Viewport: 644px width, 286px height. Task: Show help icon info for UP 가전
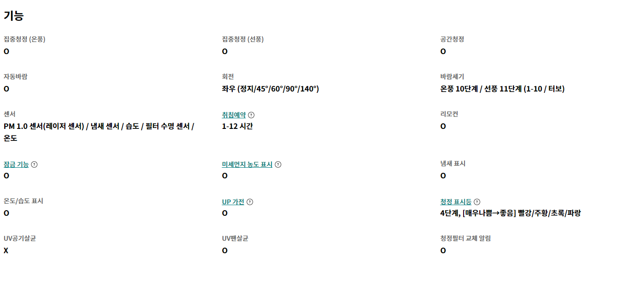(x=250, y=202)
